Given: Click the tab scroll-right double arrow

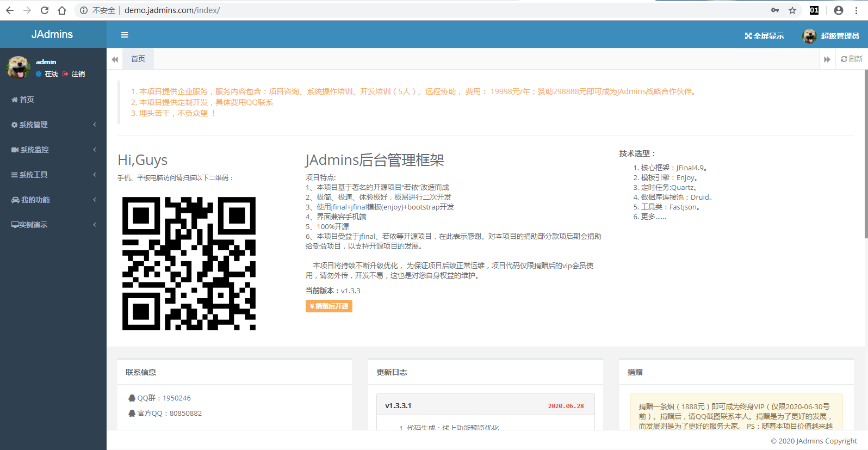Looking at the screenshot, I should (x=827, y=59).
